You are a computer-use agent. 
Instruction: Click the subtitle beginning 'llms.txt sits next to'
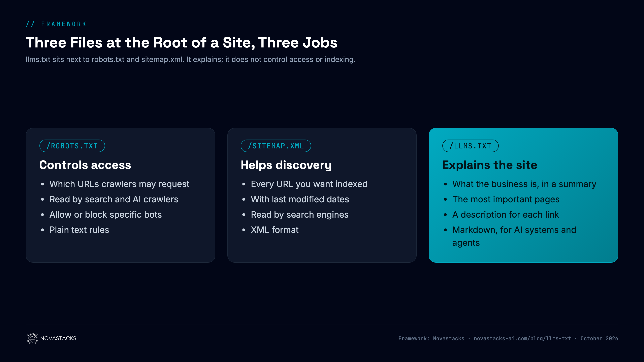(191, 60)
